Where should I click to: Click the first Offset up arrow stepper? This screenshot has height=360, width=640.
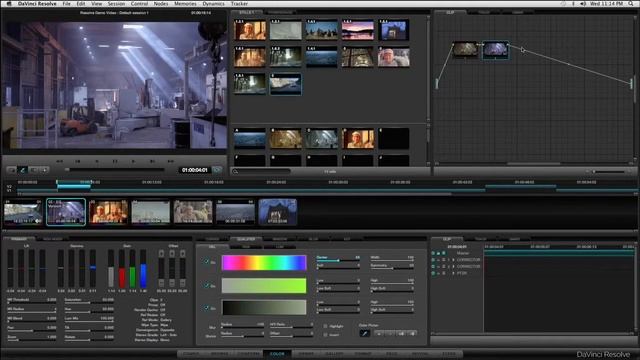click(161, 253)
